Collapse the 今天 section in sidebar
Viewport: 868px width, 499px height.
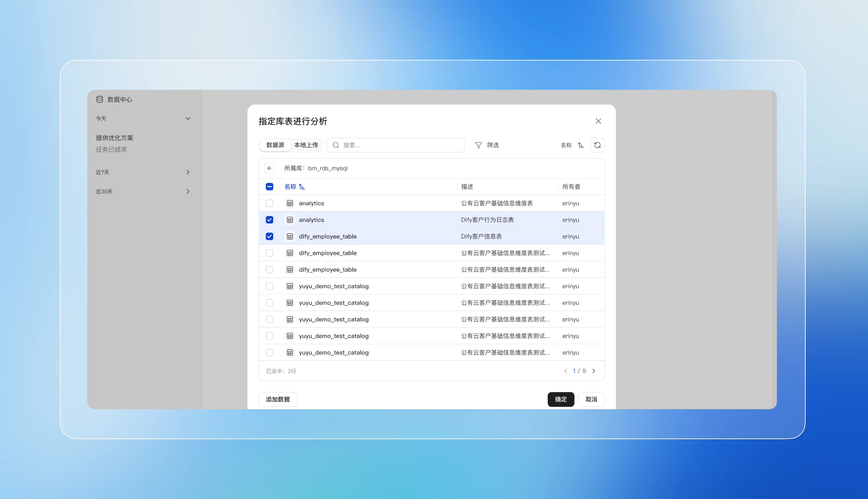point(188,118)
